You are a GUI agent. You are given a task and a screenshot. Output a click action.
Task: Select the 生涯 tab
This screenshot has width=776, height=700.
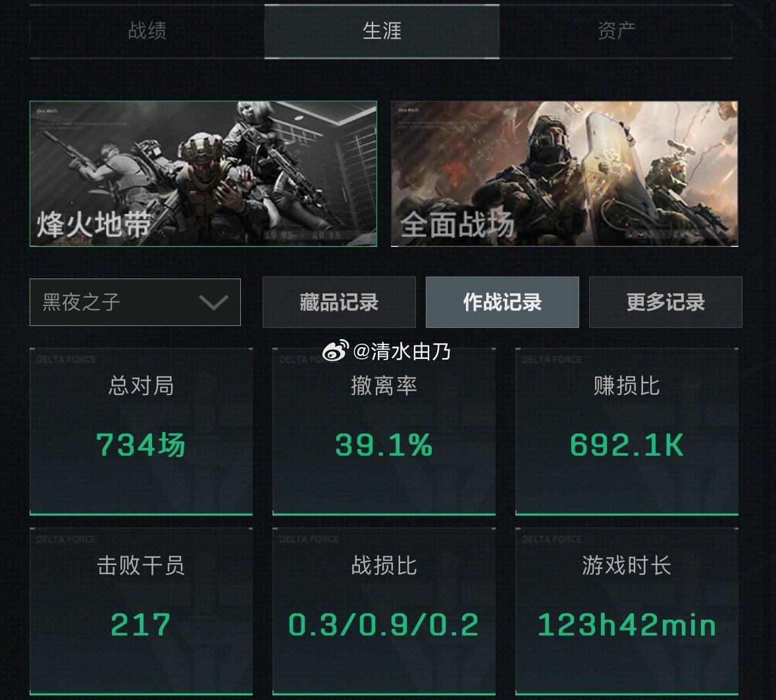(382, 31)
